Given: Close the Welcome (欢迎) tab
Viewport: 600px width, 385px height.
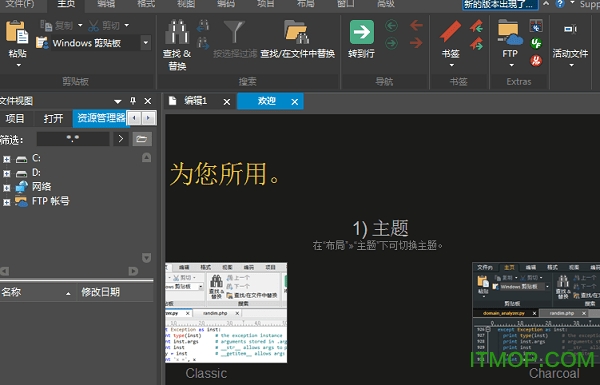Looking at the screenshot, I should [x=295, y=102].
